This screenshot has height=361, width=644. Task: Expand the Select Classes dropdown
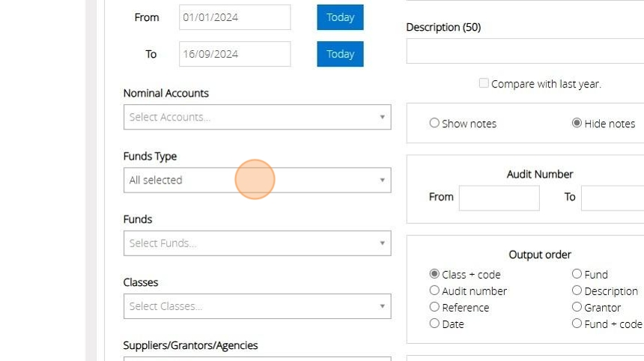(257, 306)
